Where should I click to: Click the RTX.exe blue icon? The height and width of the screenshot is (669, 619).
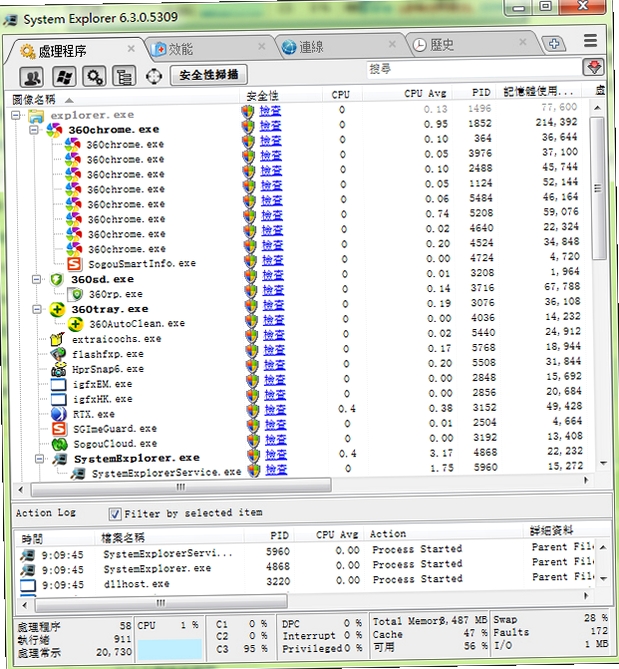(59, 413)
